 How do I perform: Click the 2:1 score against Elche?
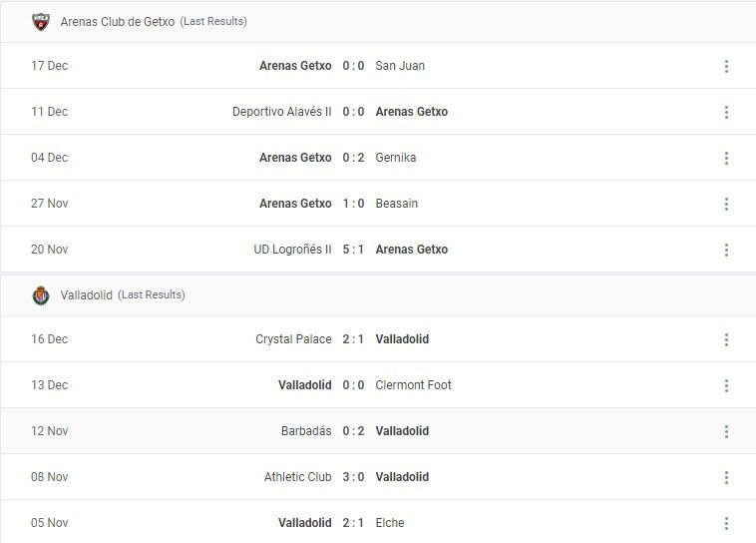pos(353,523)
